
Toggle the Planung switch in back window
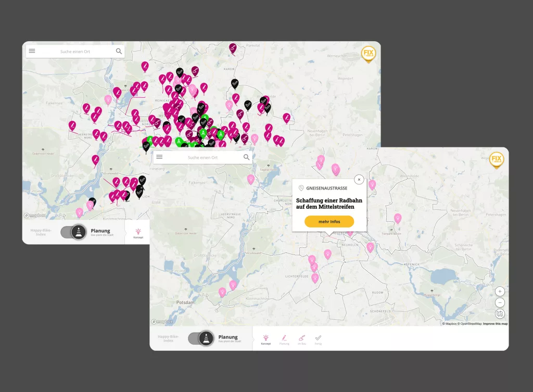pyautogui.click(x=73, y=232)
